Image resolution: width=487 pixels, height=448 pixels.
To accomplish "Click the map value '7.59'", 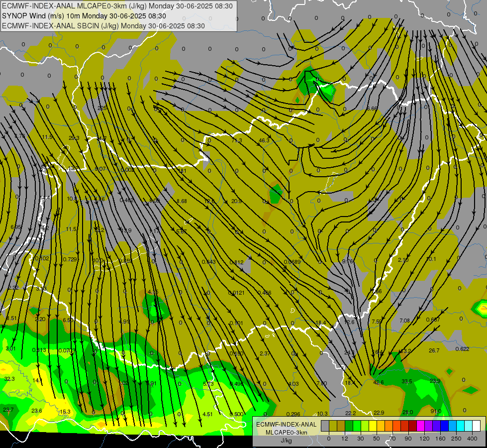I will [x=377, y=322].
